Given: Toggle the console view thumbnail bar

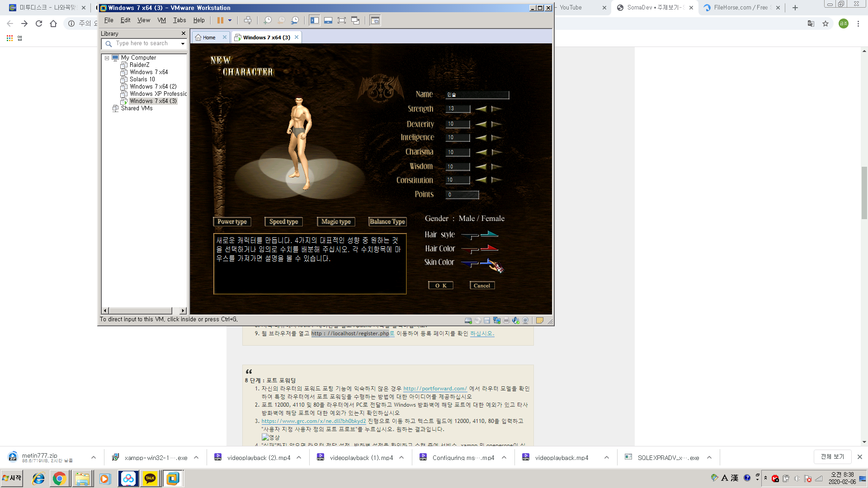Looking at the screenshot, I should pos(328,20).
